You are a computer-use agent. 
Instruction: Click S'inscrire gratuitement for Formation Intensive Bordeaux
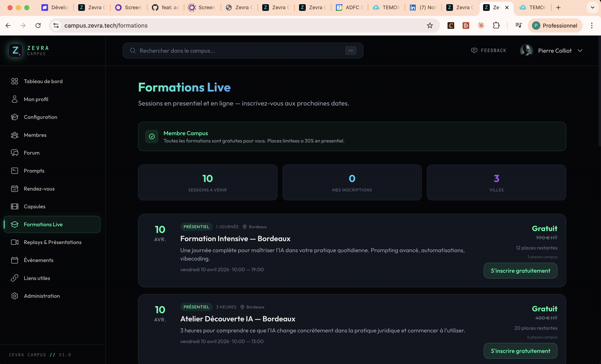pos(520,271)
